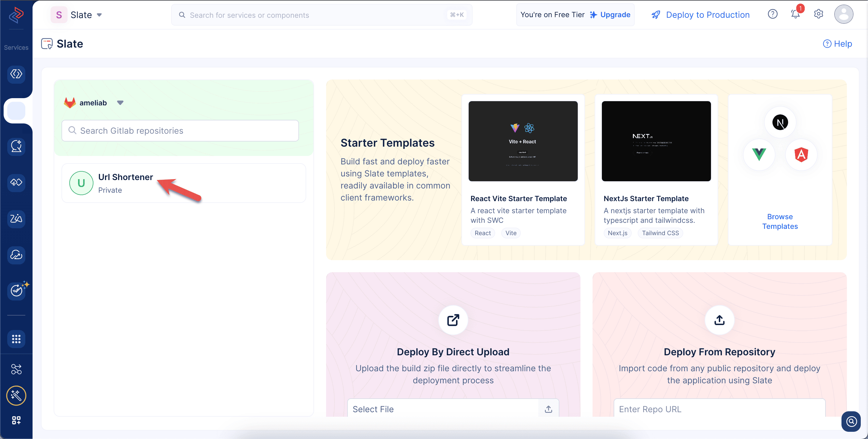Screen dimensions: 868x439
Task: Open the user profile avatar
Action: pos(843,14)
